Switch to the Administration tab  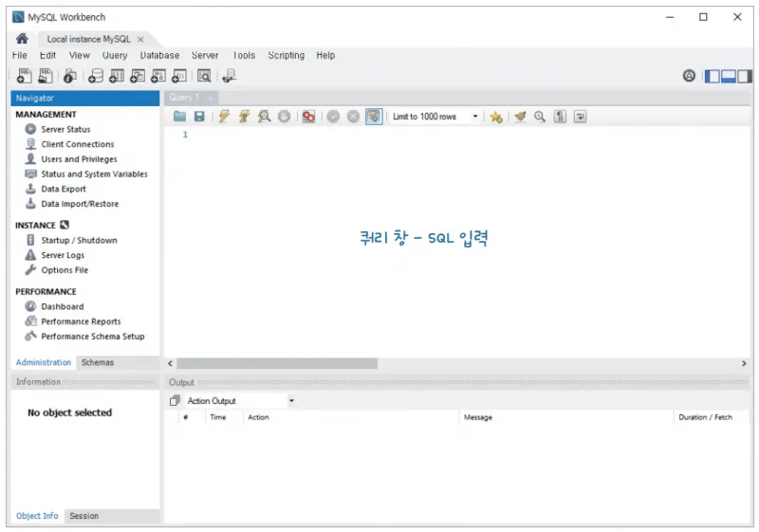tap(43, 362)
